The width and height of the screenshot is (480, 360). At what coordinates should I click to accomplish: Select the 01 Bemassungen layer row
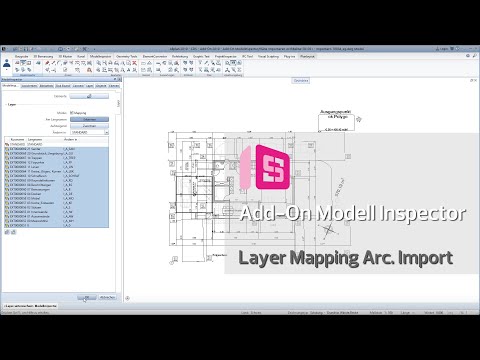(56, 189)
